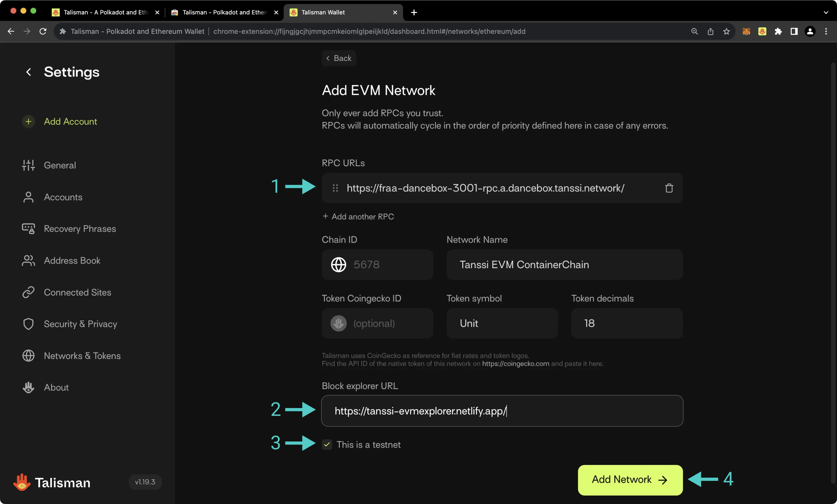Open the About page

tap(56, 387)
